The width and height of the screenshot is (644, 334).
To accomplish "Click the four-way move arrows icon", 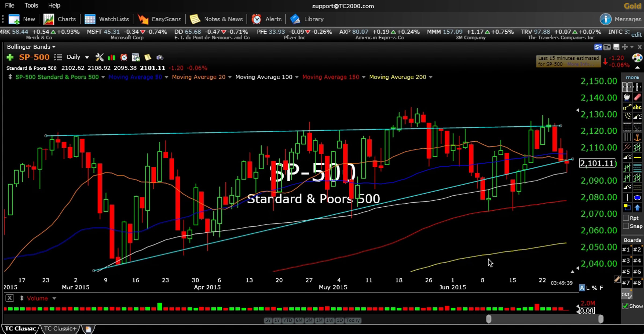I will click(x=625, y=47).
